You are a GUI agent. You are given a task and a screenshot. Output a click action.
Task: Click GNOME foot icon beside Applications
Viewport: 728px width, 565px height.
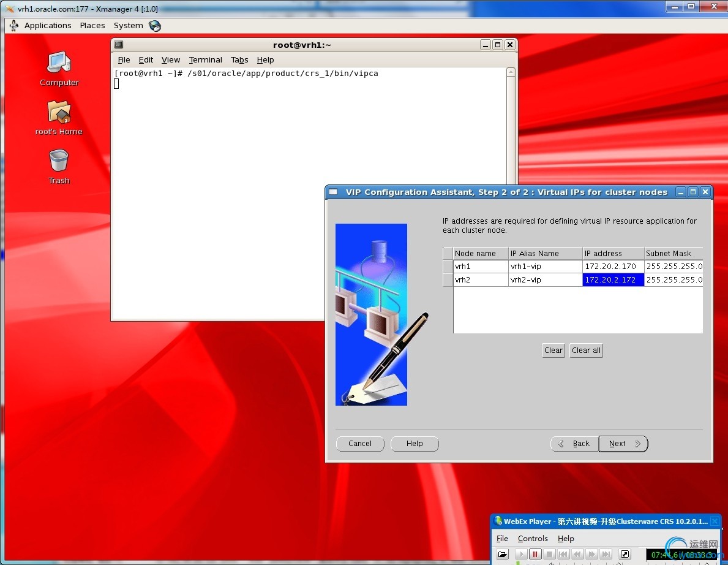(14, 26)
